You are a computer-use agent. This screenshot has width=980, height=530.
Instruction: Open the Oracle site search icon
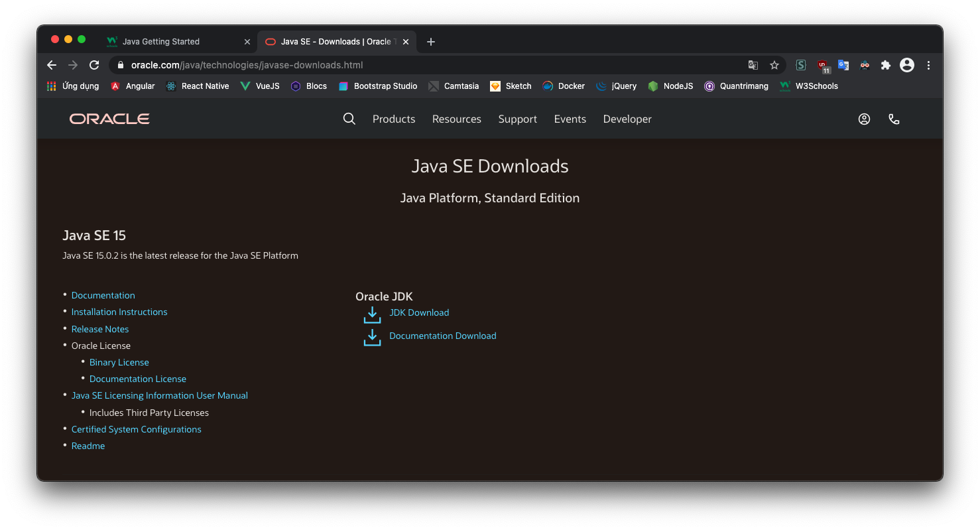tap(349, 119)
